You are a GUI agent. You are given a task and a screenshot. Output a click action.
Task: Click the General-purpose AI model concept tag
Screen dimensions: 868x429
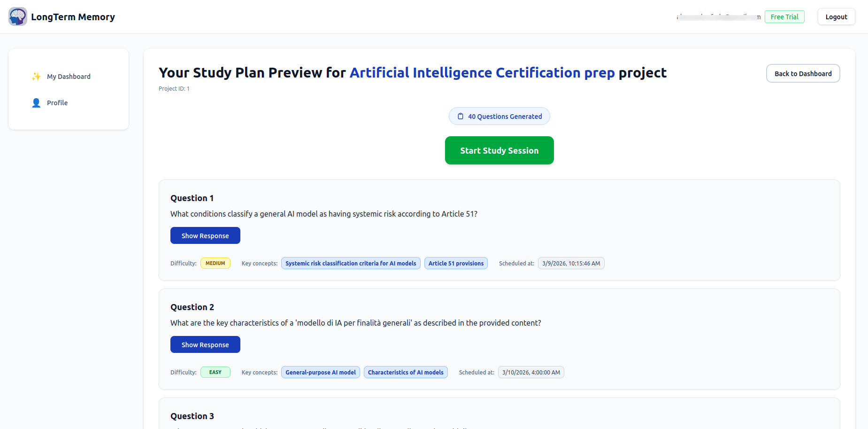pyautogui.click(x=321, y=373)
